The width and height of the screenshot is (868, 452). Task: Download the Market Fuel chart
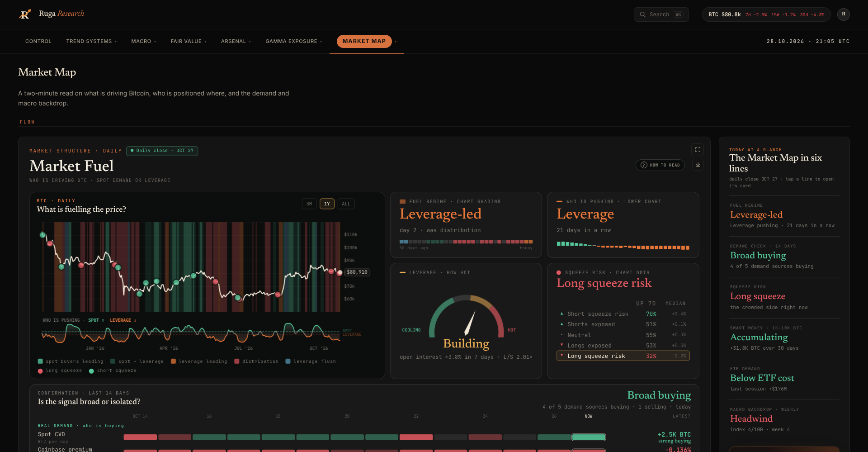[x=698, y=165]
